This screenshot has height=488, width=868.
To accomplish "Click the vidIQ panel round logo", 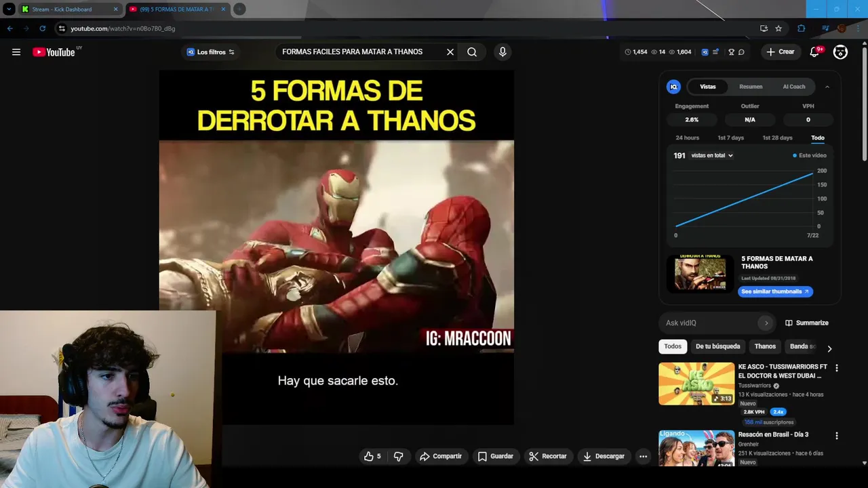I will [x=673, y=87].
